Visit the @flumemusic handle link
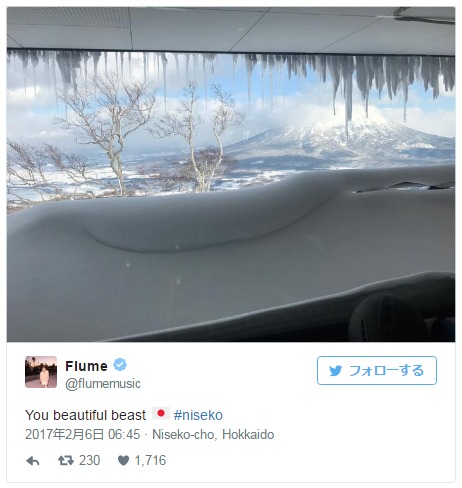The width and height of the screenshot is (462, 488). [103, 383]
